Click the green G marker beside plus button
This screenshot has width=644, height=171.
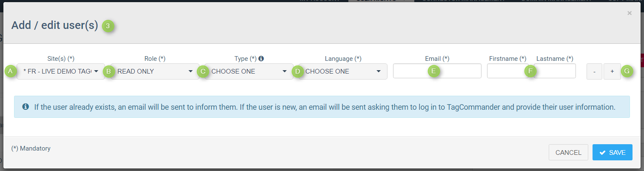click(x=626, y=71)
